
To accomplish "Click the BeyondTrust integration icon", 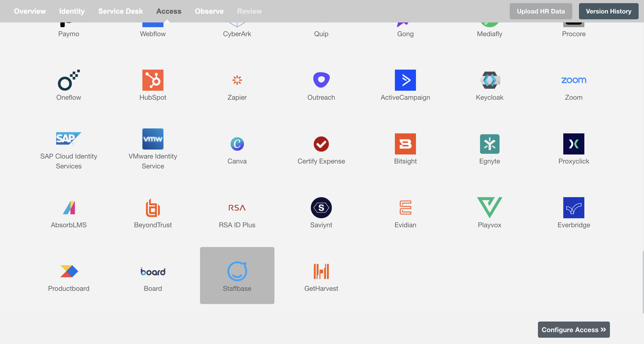I will tap(153, 208).
